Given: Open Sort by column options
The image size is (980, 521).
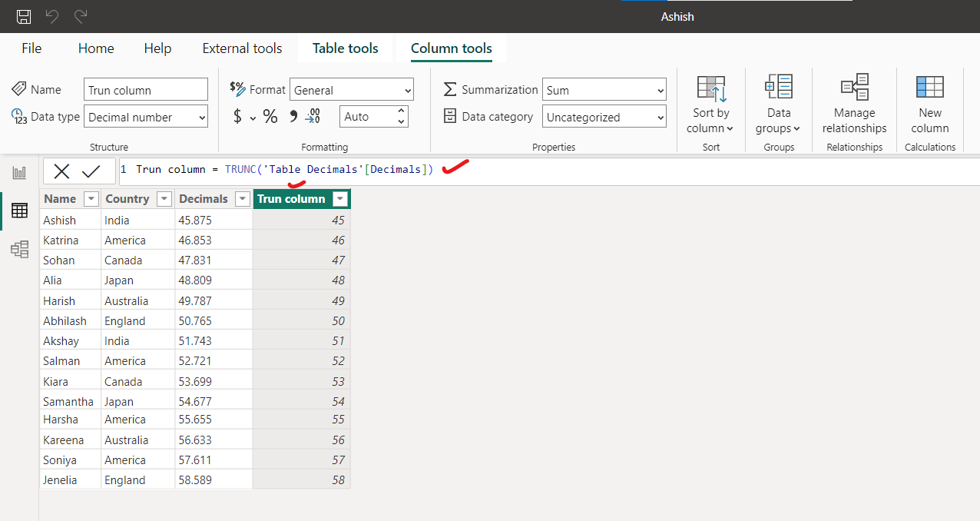Looking at the screenshot, I should 710,104.
